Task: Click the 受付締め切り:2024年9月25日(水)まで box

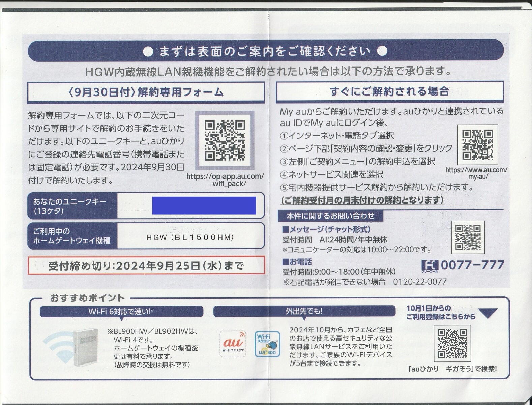Action: tap(146, 266)
